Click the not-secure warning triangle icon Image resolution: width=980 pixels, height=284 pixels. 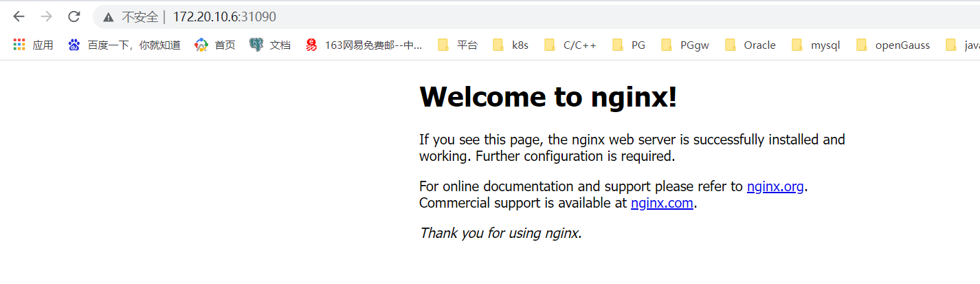point(109,17)
